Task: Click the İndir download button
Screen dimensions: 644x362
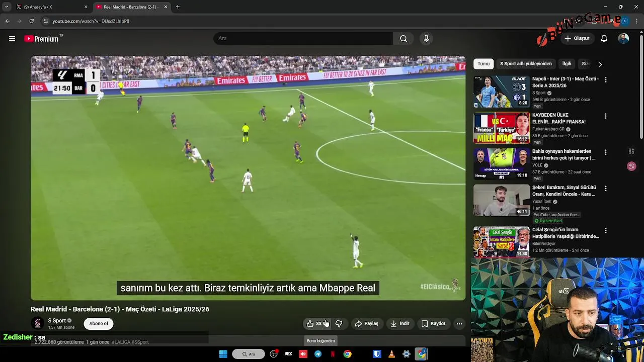Action: point(400,324)
